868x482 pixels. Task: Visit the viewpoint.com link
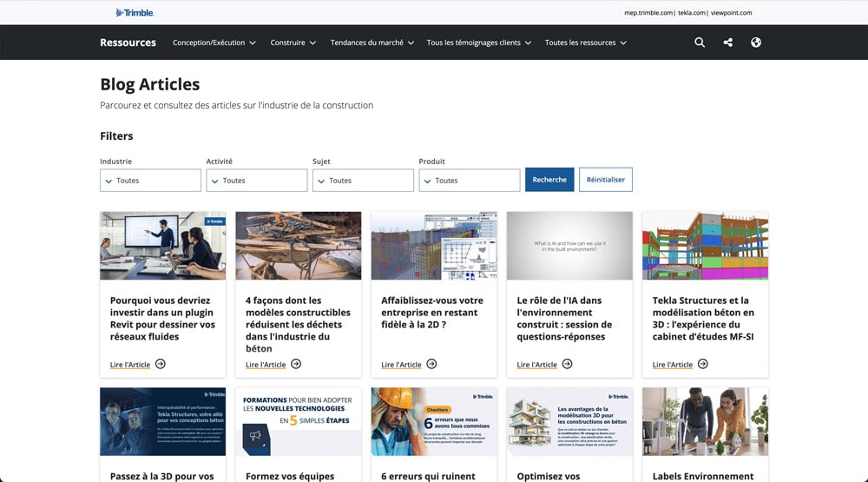(x=731, y=13)
